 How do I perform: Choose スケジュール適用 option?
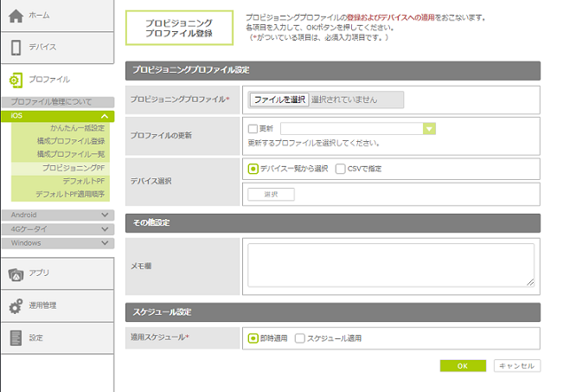300,338
